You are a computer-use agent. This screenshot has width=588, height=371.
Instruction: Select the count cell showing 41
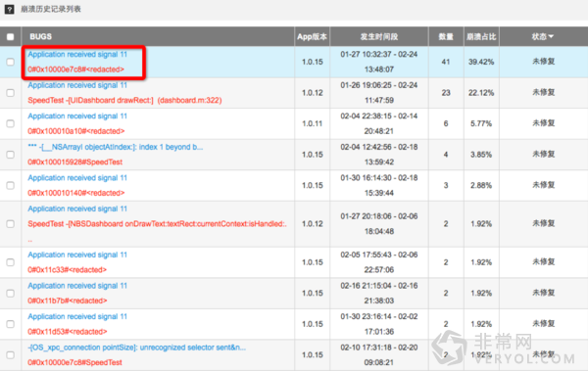pyautogui.click(x=446, y=62)
